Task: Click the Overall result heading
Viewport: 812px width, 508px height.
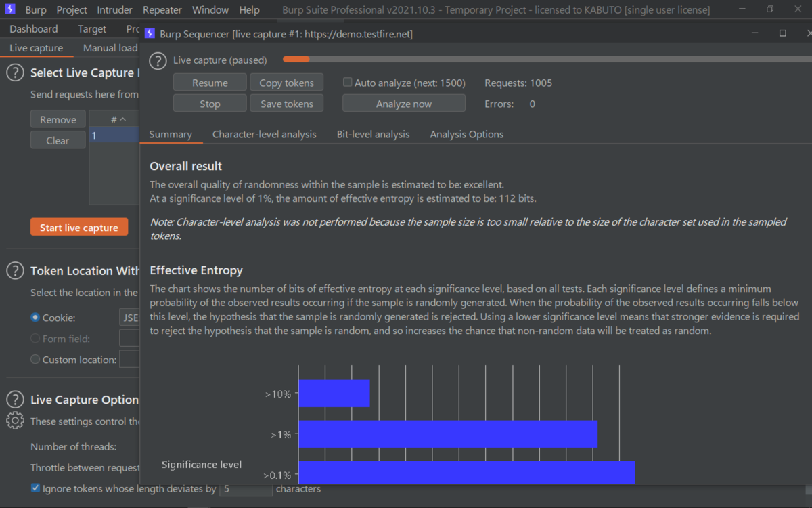Action: point(186,166)
